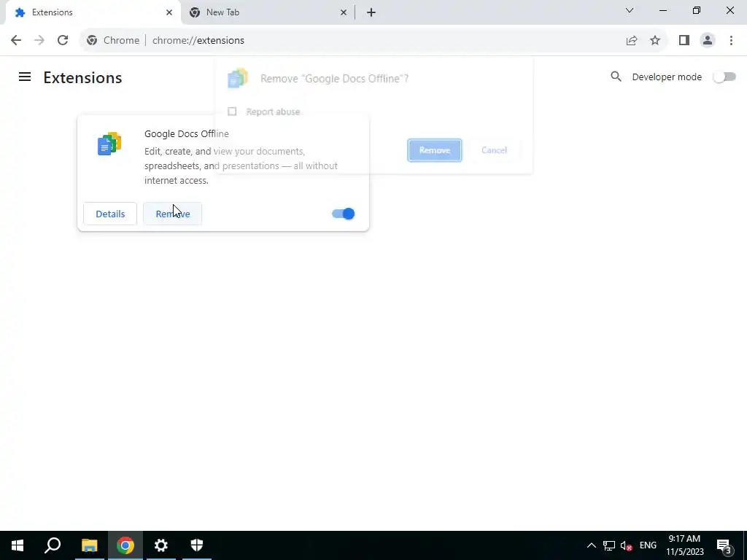Open the clock showing 9:17 AM
The height and width of the screenshot is (560, 747).
pos(684,545)
